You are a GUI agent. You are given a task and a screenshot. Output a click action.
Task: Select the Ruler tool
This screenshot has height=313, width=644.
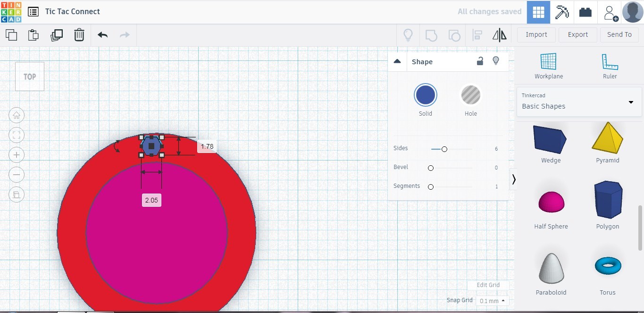pyautogui.click(x=610, y=66)
